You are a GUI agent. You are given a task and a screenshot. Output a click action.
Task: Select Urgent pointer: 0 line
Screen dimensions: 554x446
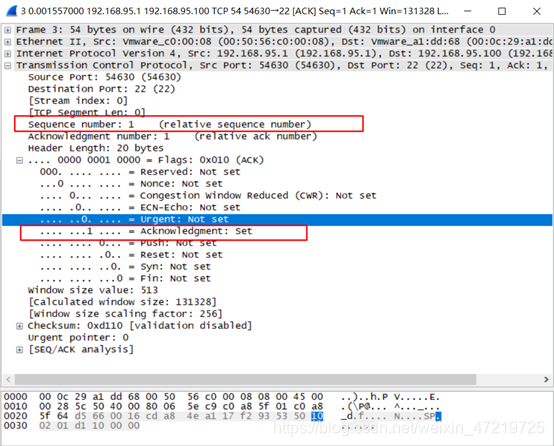(78, 338)
